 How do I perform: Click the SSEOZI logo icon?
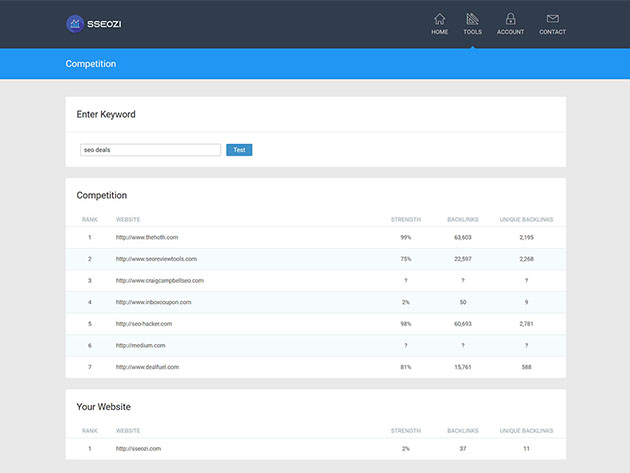pos(75,23)
